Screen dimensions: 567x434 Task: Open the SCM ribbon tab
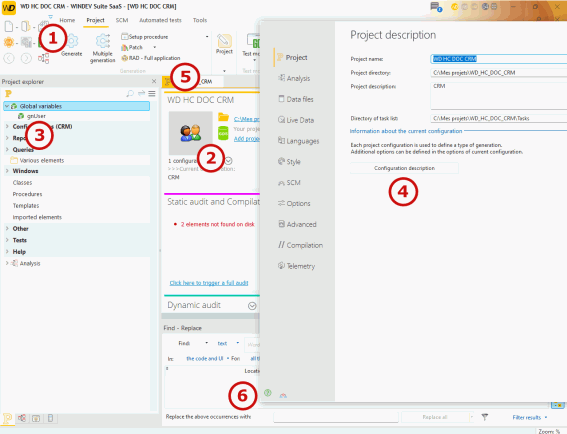[122, 20]
